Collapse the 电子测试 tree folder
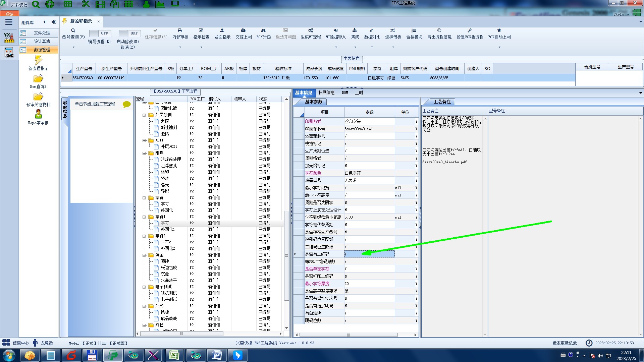 tap(145, 287)
